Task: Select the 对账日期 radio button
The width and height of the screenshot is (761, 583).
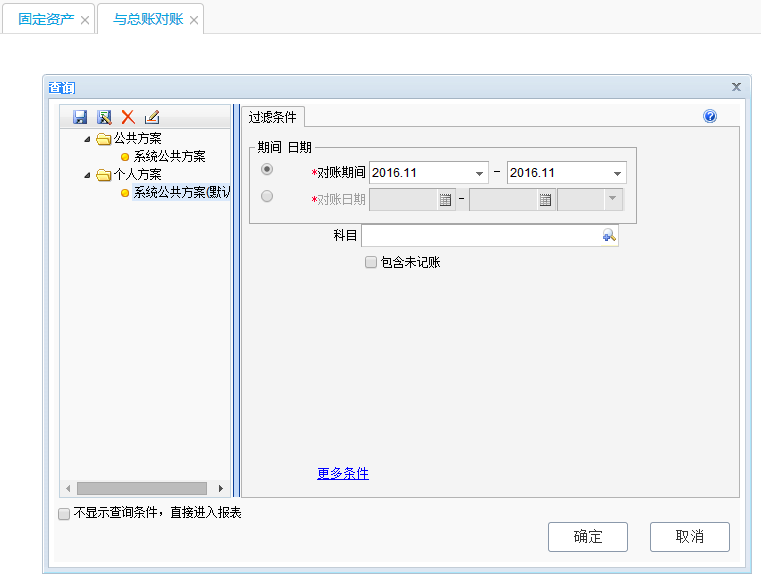Action: coord(267,196)
